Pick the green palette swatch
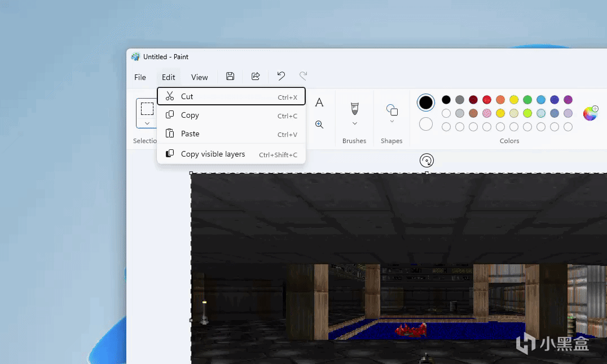Screen dimensions: 607x364 527,100
